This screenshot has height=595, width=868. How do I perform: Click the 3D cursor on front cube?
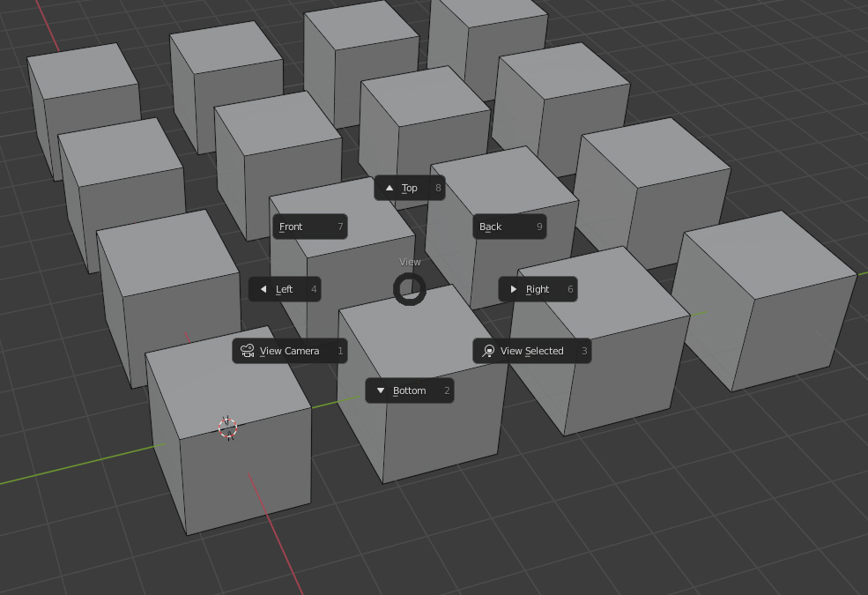(228, 428)
